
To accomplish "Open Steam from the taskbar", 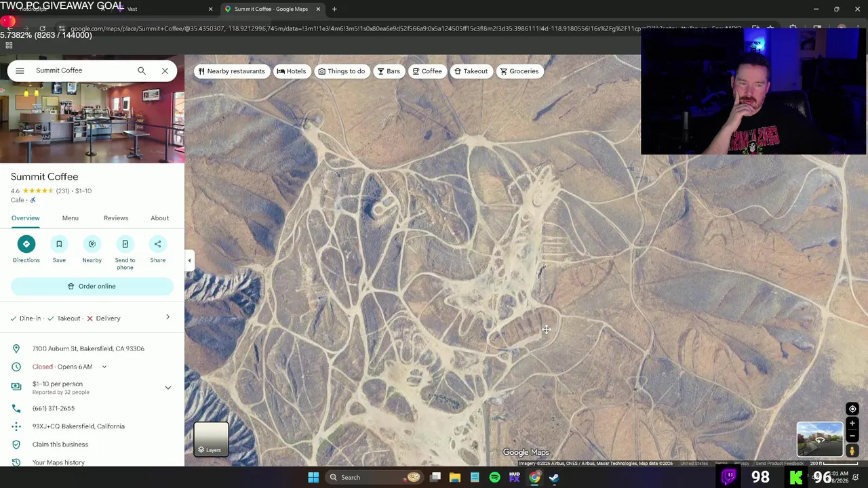I will pyautogui.click(x=554, y=477).
